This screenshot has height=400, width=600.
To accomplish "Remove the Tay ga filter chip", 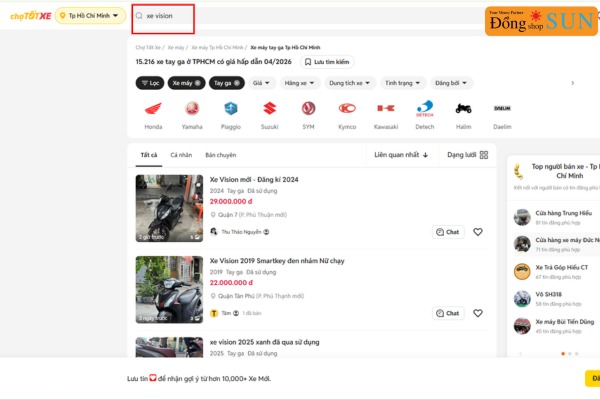I will [x=237, y=83].
